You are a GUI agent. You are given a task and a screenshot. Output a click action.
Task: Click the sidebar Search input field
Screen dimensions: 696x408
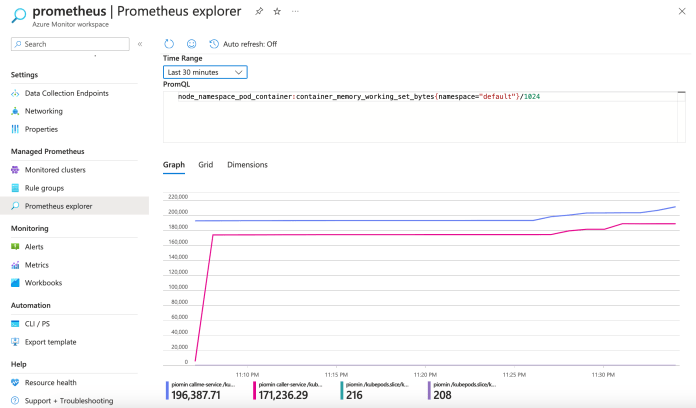[x=70, y=44]
